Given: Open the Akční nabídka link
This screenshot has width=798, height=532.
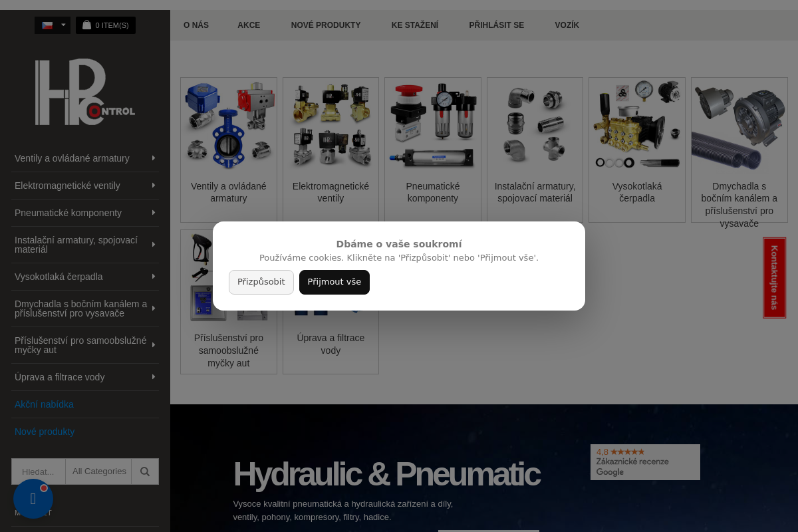Looking at the screenshot, I should tap(44, 404).
